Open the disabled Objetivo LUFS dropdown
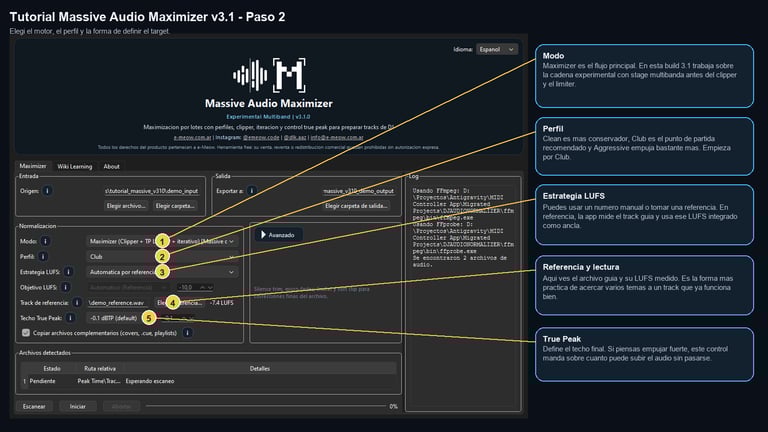This screenshot has width=768, height=432. tap(128, 287)
